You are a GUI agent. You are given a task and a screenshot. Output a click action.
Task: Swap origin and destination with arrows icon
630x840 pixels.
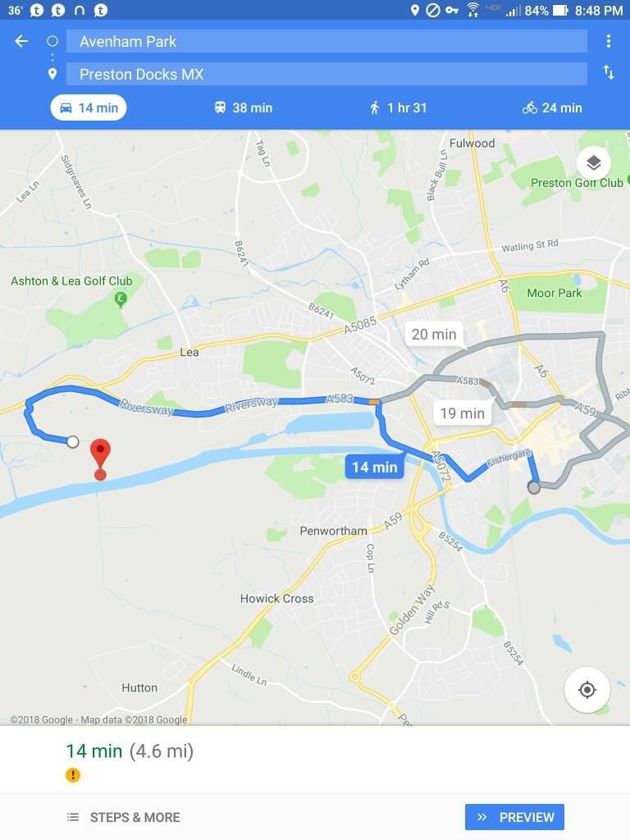pyautogui.click(x=609, y=72)
